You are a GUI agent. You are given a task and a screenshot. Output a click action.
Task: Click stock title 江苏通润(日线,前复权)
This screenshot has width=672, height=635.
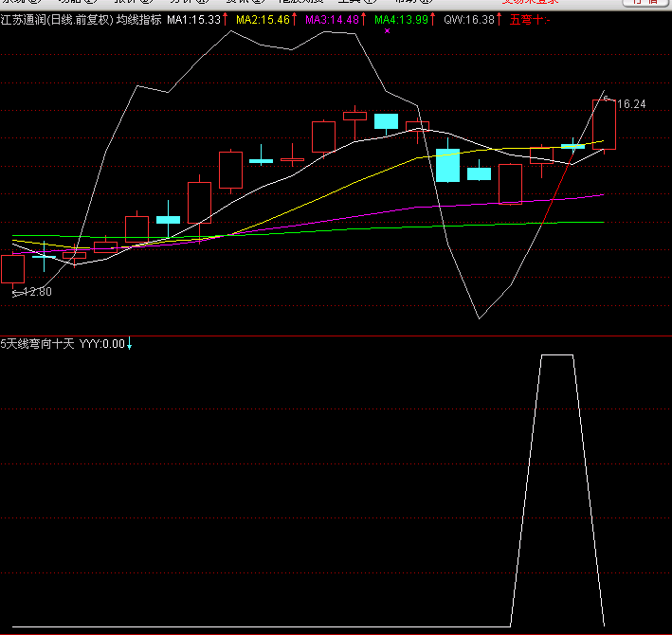click(57, 19)
